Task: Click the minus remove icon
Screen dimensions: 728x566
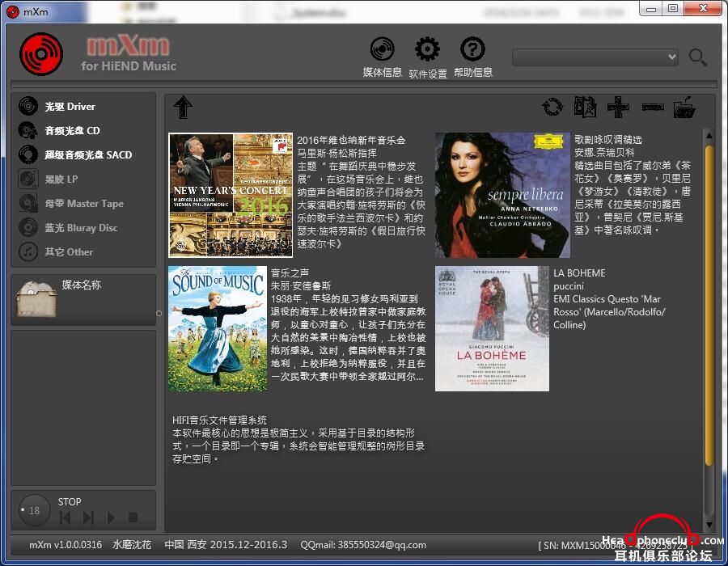Action: (x=653, y=108)
